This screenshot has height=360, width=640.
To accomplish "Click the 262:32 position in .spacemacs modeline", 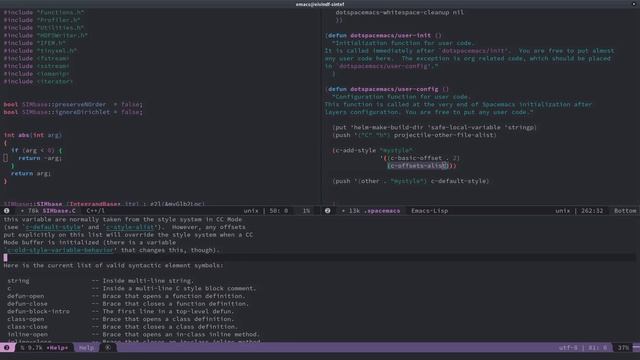I will 592,211.
